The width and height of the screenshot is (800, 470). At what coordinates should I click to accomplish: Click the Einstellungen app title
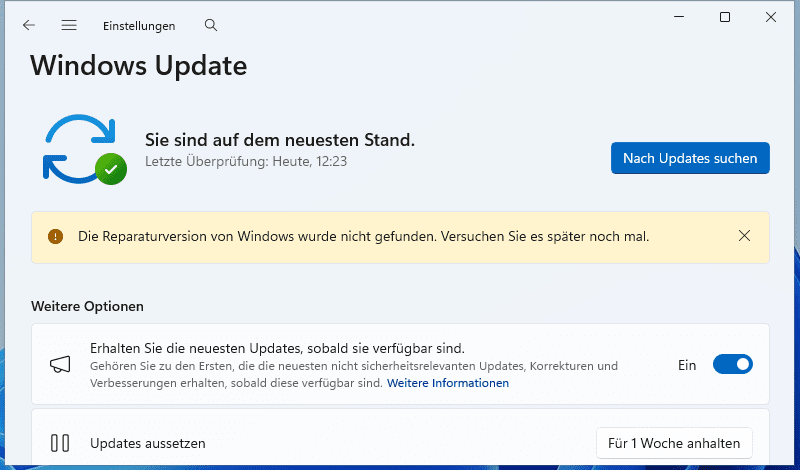138,26
